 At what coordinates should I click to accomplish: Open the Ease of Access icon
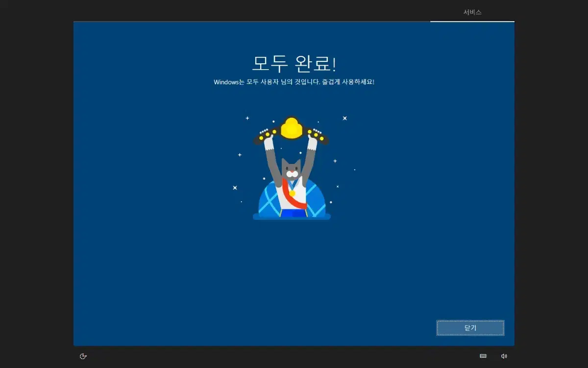(x=83, y=356)
